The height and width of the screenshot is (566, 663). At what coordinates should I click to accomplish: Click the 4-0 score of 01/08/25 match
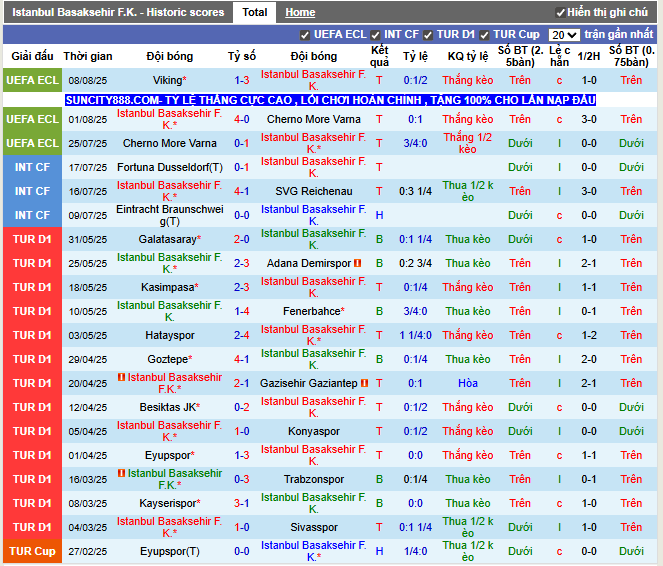point(242,119)
